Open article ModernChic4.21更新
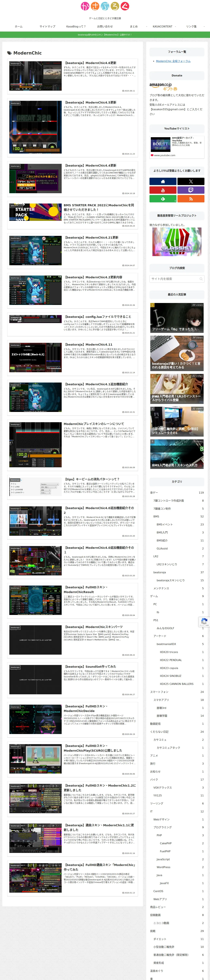The image size is (210, 980). 72,251
